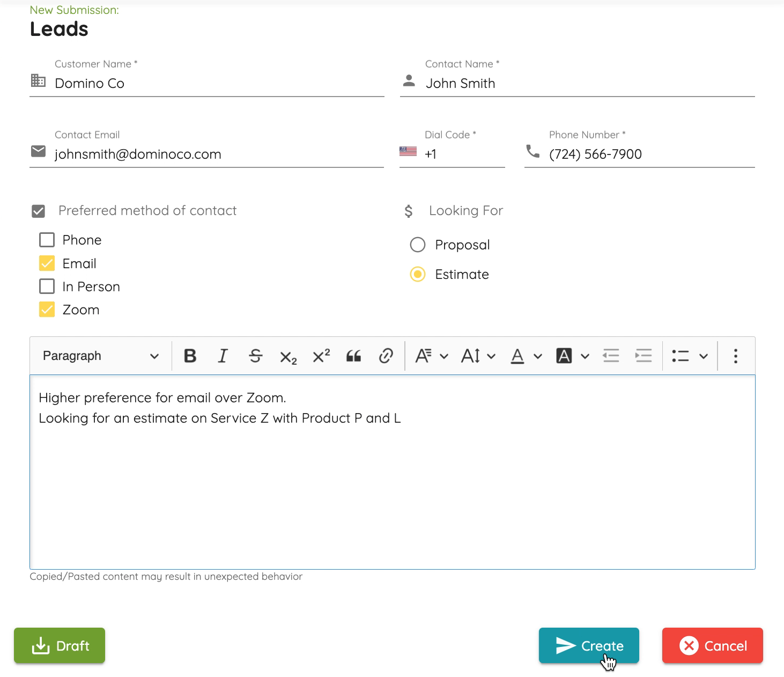Click the 'Leads' heading

(x=59, y=29)
